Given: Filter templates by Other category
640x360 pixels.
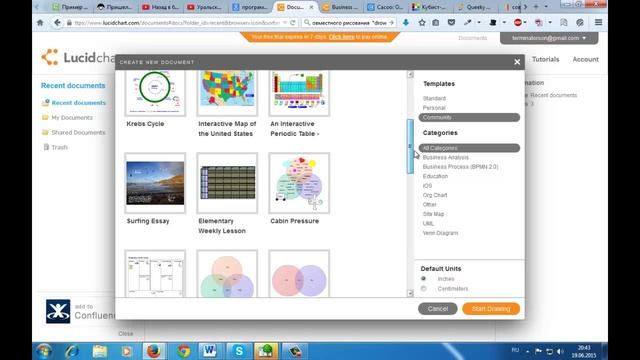Looking at the screenshot, I should point(429,204).
